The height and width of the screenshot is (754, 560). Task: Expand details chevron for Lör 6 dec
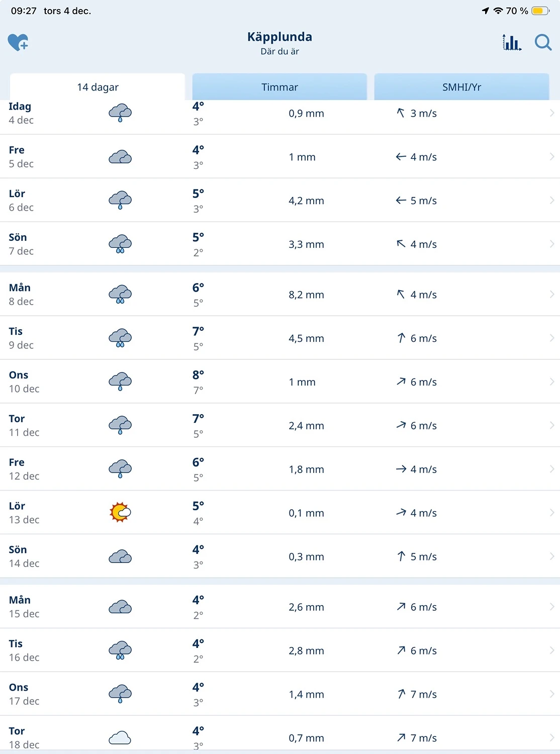(x=551, y=201)
